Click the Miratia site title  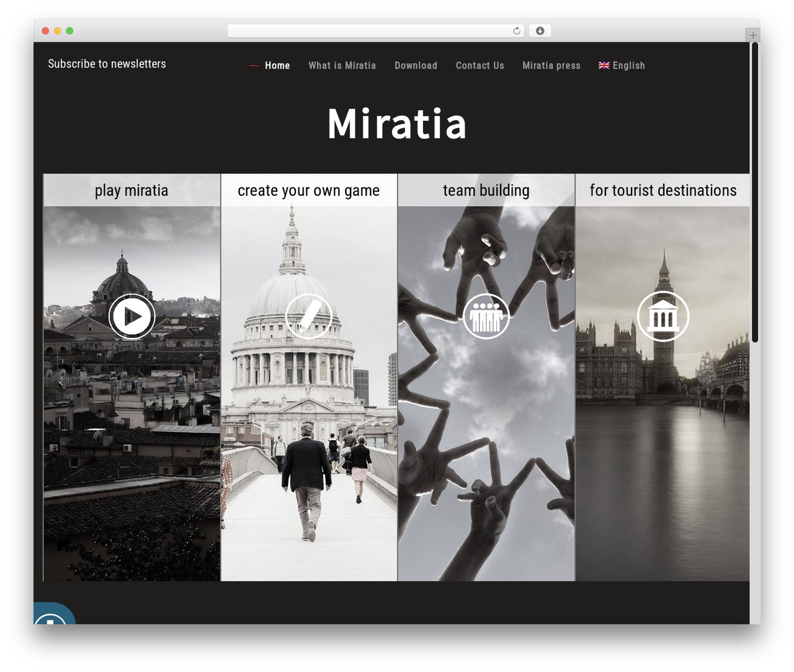[397, 124]
